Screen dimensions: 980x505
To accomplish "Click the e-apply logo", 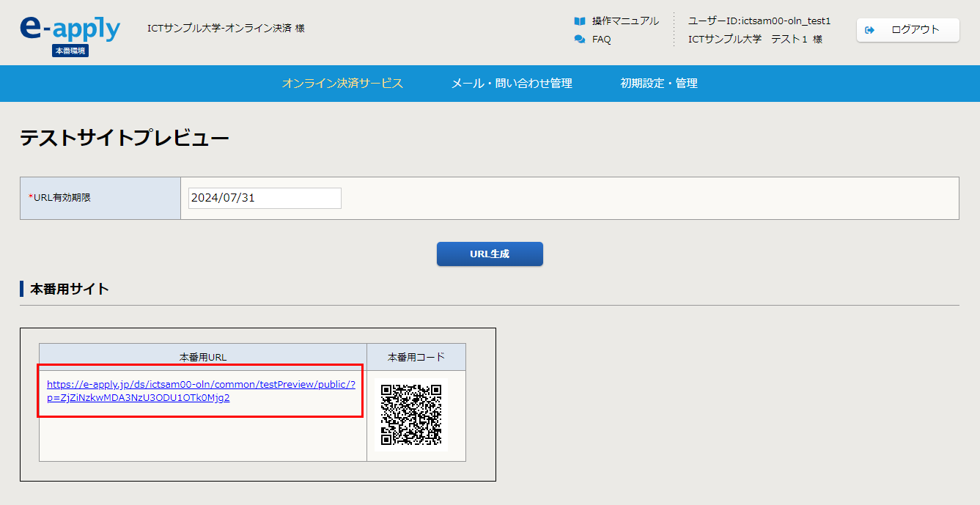I will (70, 28).
